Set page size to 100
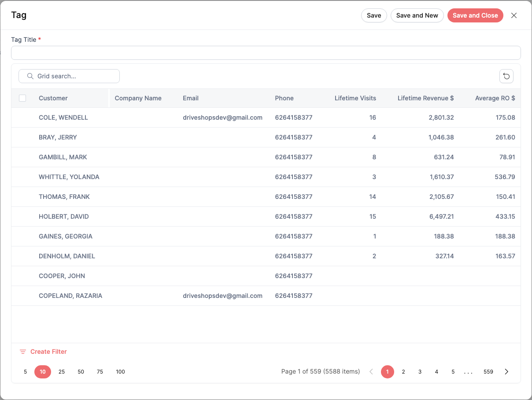Image resolution: width=532 pixels, height=400 pixels. click(x=120, y=372)
